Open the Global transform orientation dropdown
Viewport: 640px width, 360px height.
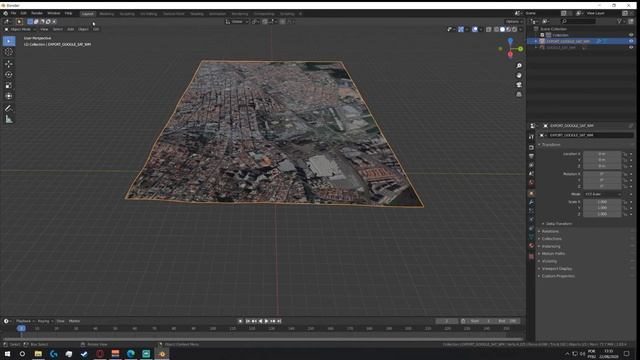coord(237,22)
